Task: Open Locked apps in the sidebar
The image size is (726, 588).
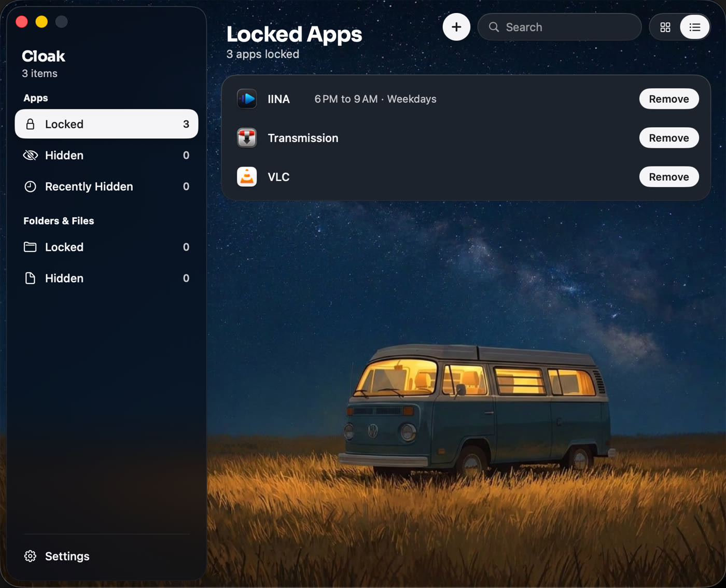Action: pyautogui.click(x=106, y=124)
